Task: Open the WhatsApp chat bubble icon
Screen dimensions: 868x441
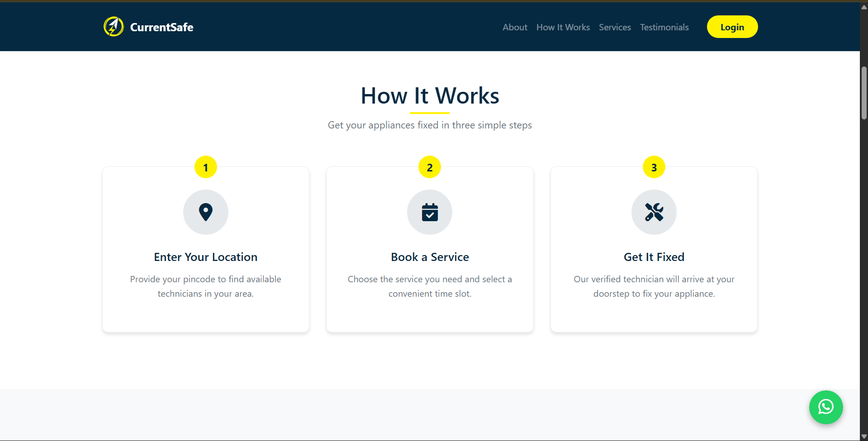Action: [x=825, y=407]
